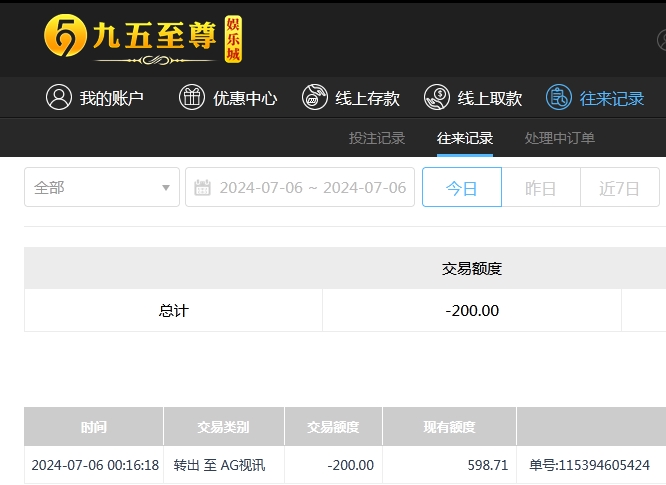This screenshot has height=485, width=666.
Task: Click total amount -200.00 in summary table
Action: (x=472, y=310)
